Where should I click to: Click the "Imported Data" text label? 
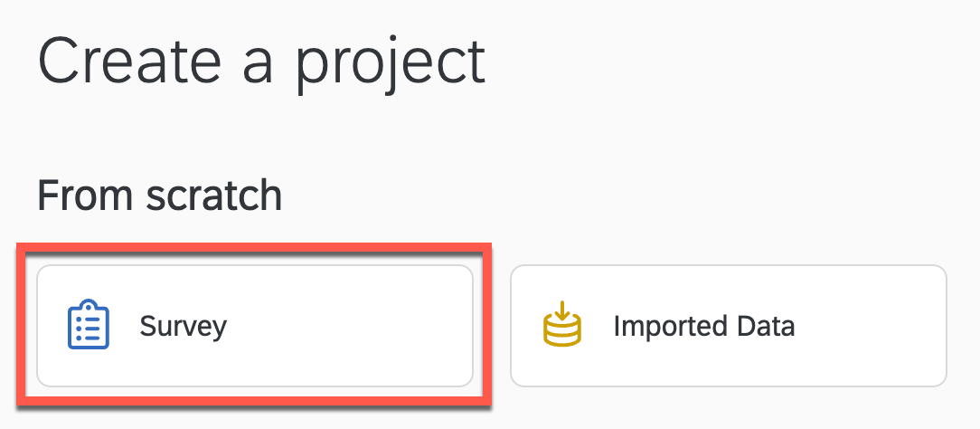click(x=703, y=326)
